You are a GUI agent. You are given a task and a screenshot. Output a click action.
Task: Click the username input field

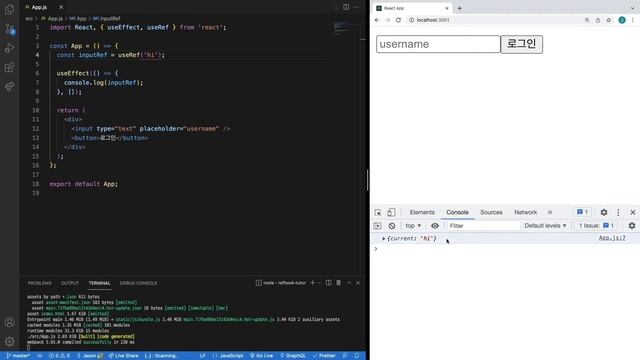tap(438, 44)
